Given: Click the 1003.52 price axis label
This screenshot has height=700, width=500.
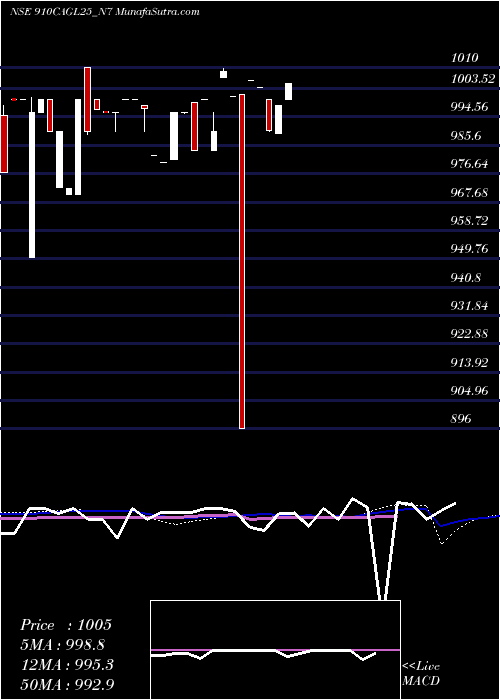Looking at the screenshot, I should 473,79.
